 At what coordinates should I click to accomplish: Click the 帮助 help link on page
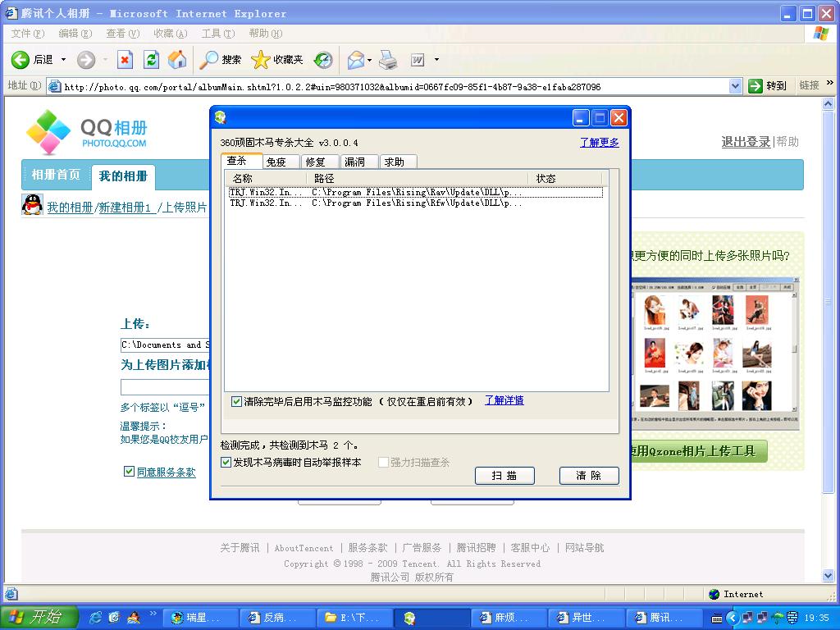787,142
